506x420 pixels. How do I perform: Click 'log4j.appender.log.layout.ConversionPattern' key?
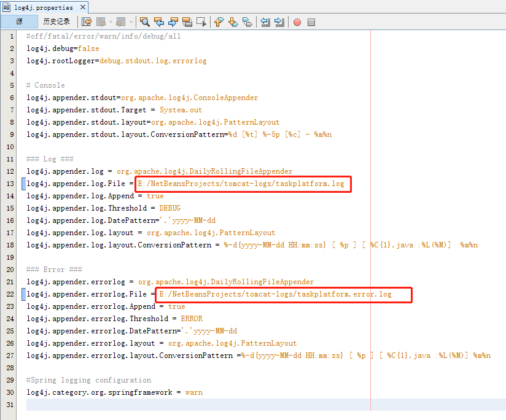click(x=119, y=245)
